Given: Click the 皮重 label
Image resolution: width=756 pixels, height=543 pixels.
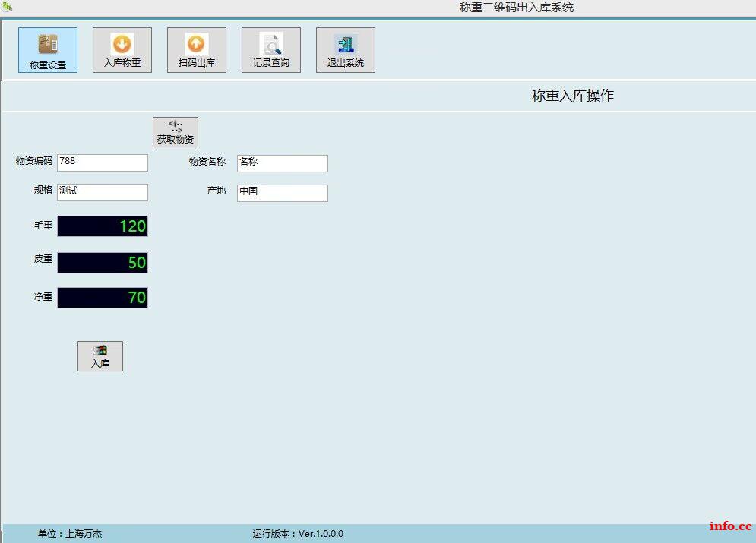Looking at the screenshot, I should click(x=43, y=259).
